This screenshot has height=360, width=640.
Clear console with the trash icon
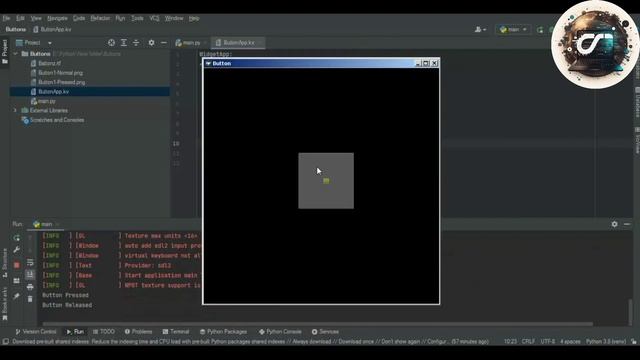[x=30, y=299]
